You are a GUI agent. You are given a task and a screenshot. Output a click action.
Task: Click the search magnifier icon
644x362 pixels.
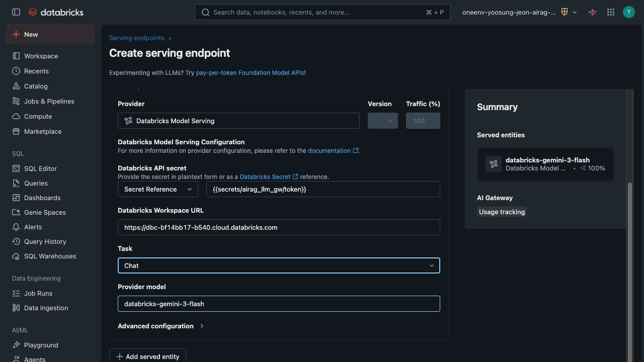(x=205, y=12)
